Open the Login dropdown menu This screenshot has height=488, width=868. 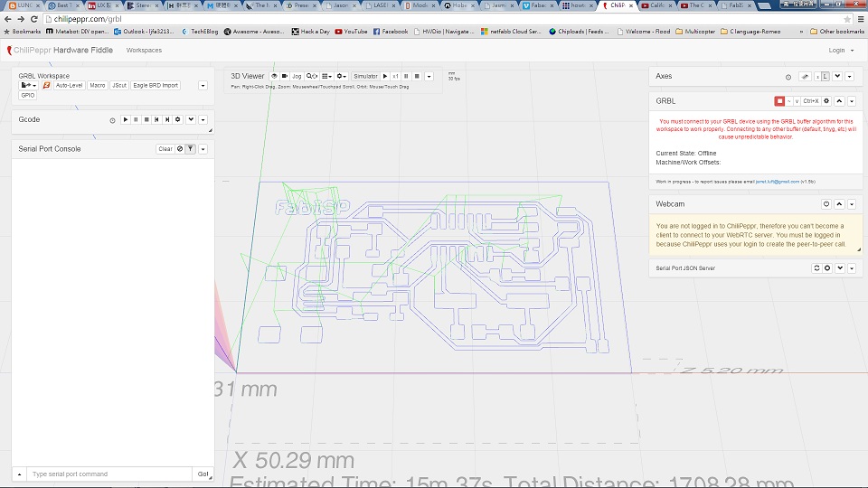click(841, 51)
